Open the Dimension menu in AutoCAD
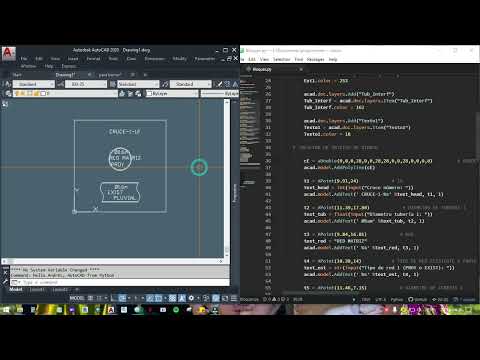 tap(154, 59)
